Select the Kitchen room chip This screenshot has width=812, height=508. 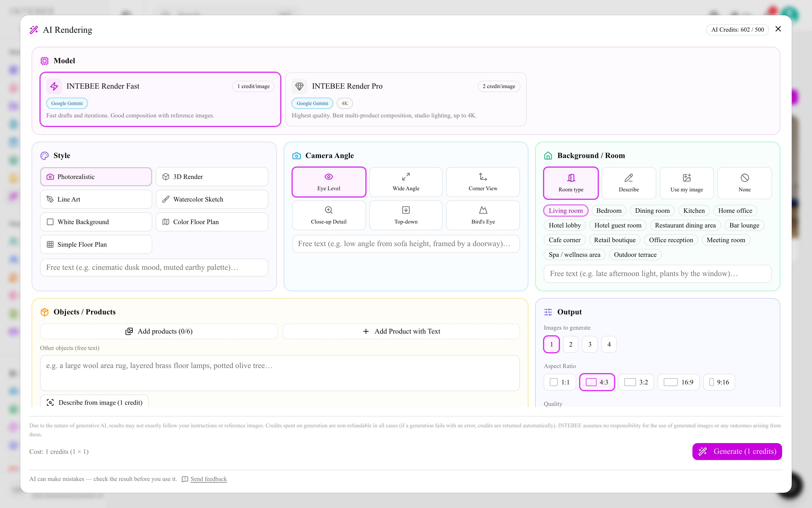pos(694,211)
